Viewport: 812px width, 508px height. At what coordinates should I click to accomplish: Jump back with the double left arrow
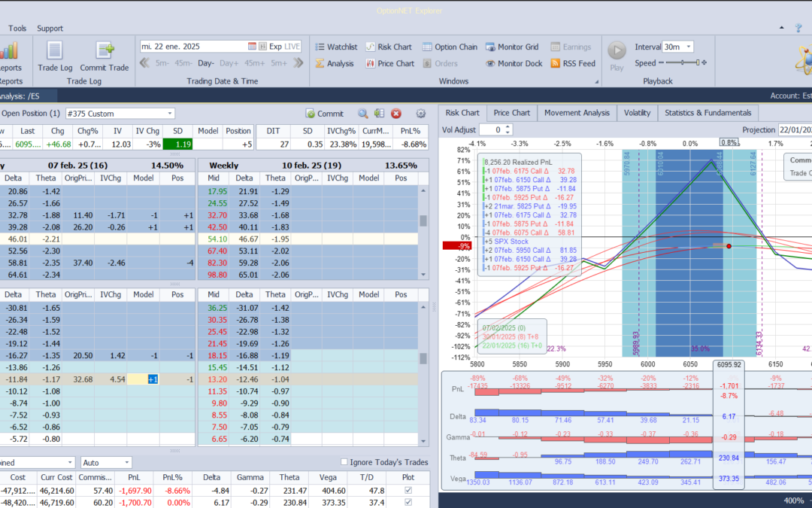pyautogui.click(x=145, y=63)
